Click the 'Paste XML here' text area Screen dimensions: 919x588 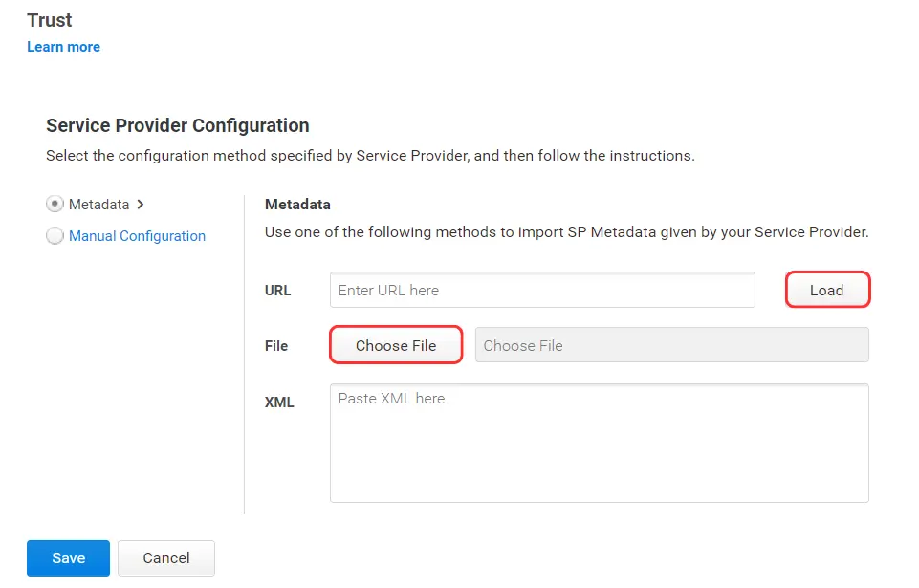tap(599, 443)
